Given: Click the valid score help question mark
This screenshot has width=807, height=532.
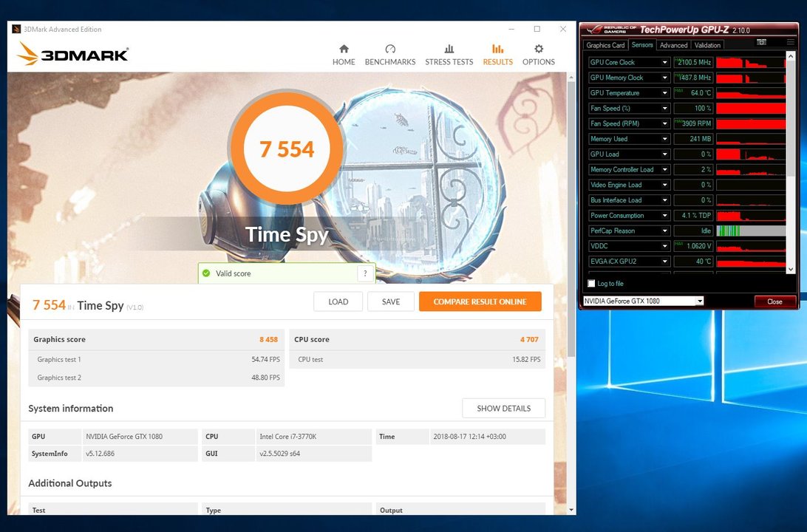Looking at the screenshot, I should [x=365, y=273].
